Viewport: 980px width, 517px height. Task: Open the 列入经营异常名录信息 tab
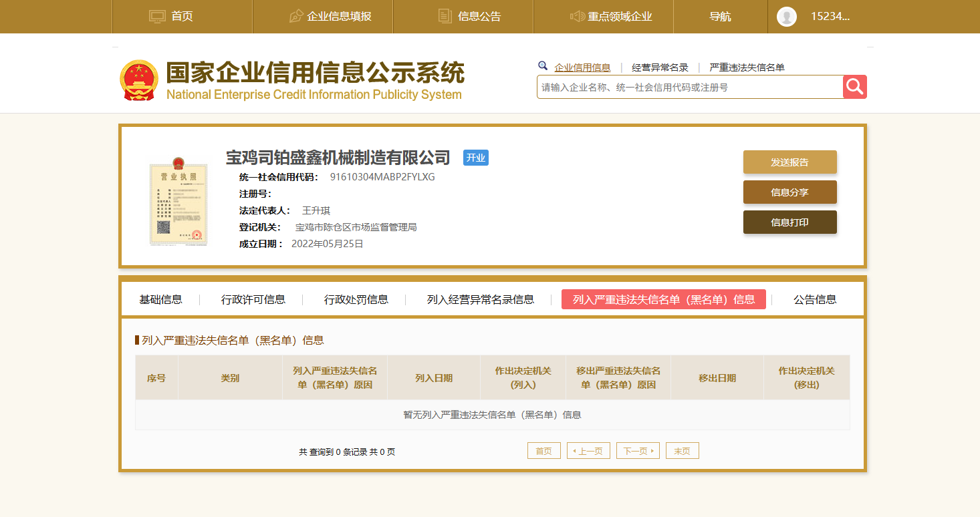480,299
